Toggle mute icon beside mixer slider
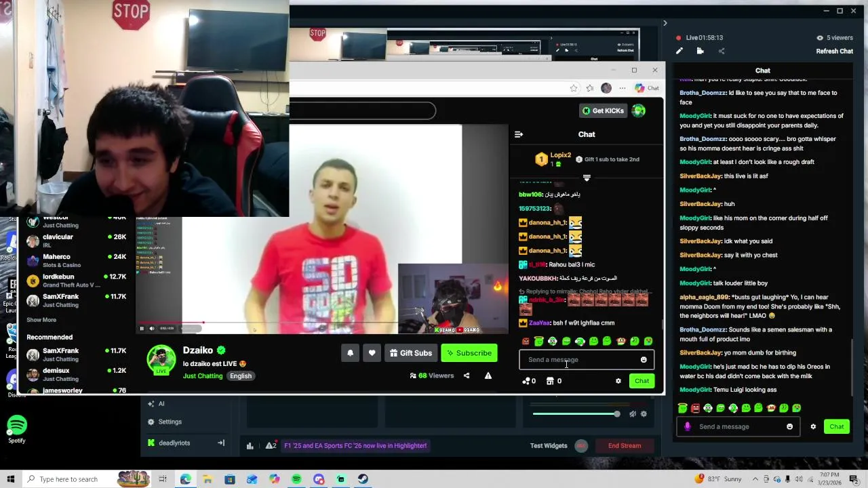Viewport: 868px width, 488px height. click(632, 414)
